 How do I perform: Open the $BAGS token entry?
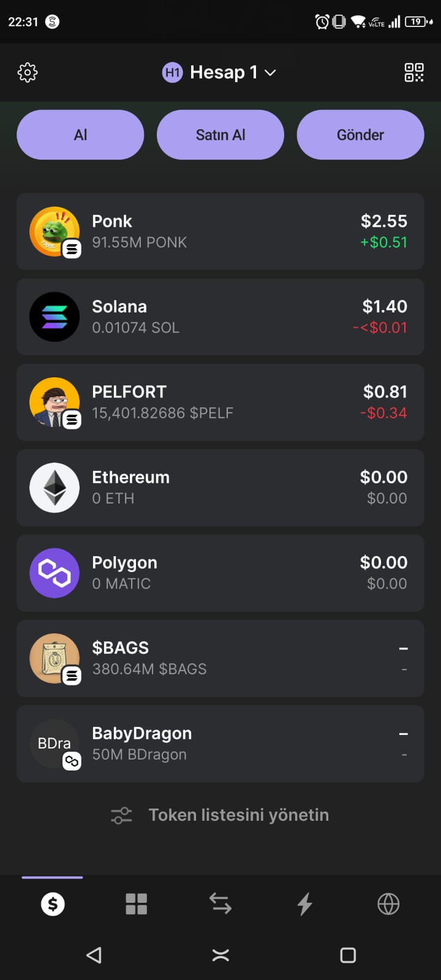click(x=221, y=658)
